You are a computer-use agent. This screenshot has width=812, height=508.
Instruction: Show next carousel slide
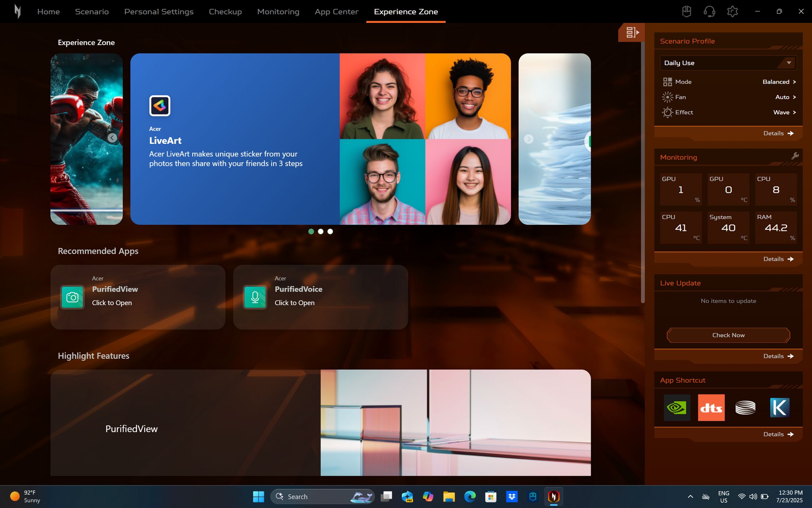529,139
